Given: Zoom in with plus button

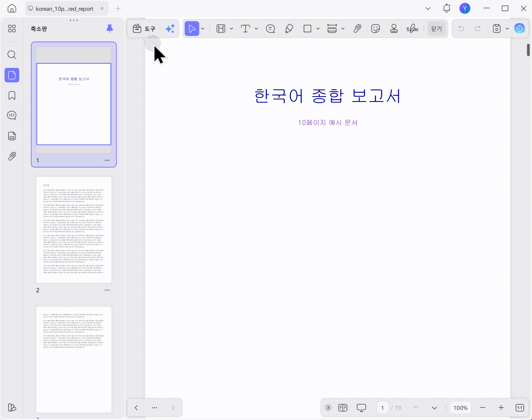Looking at the screenshot, I should (501, 408).
